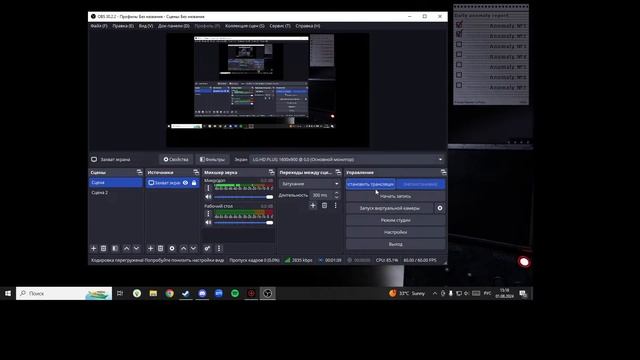Open the Windows Start menu

point(8,293)
